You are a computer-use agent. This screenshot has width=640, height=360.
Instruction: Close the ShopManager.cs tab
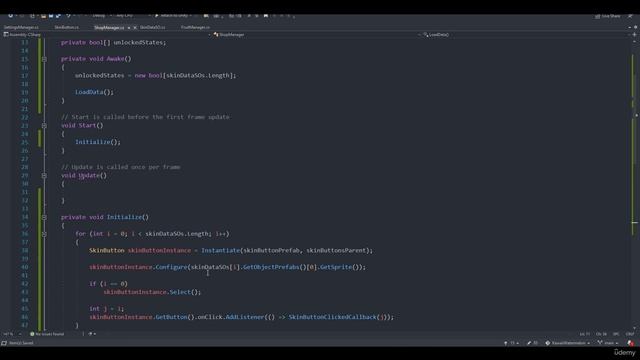point(135,28)
